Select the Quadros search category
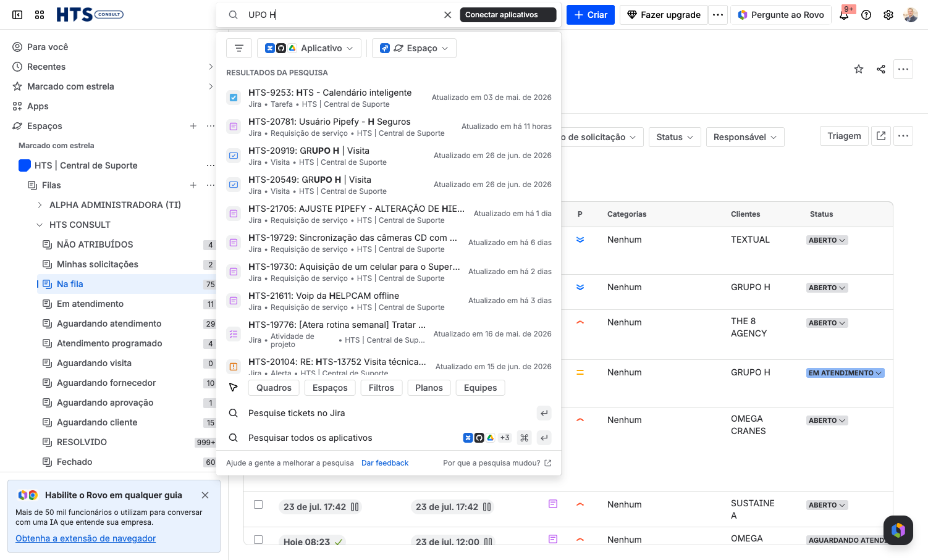The width and height of the screenshot is (928, 560). [274, 388]
